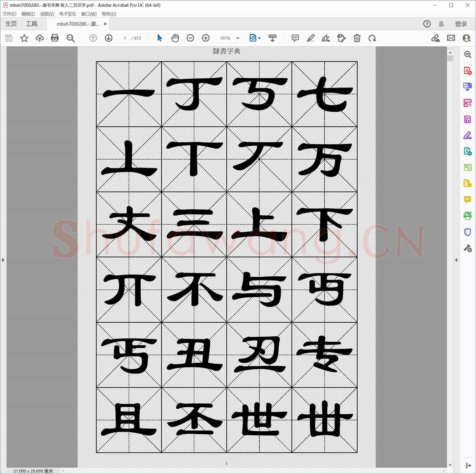Switch to the 工具 tab

click(31, 23)
